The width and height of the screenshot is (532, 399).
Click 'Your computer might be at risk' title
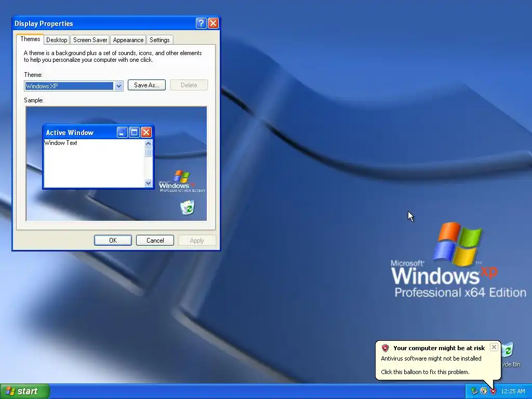click(439, 348)
